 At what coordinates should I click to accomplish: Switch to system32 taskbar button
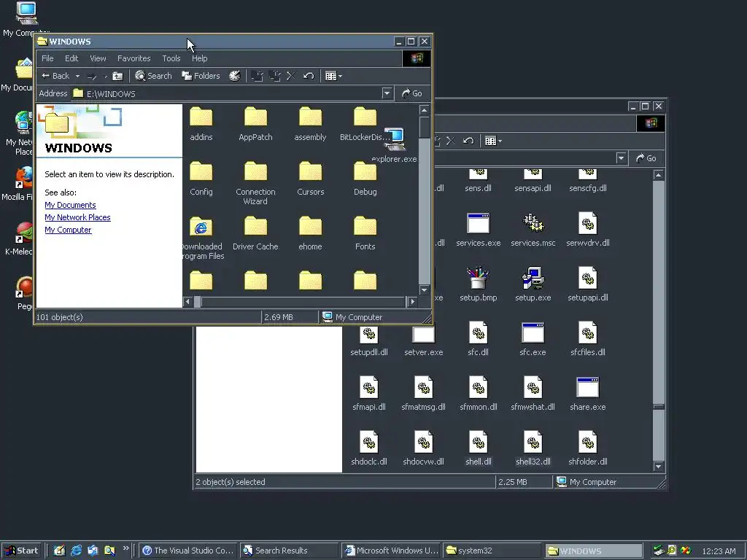[492, 551]
